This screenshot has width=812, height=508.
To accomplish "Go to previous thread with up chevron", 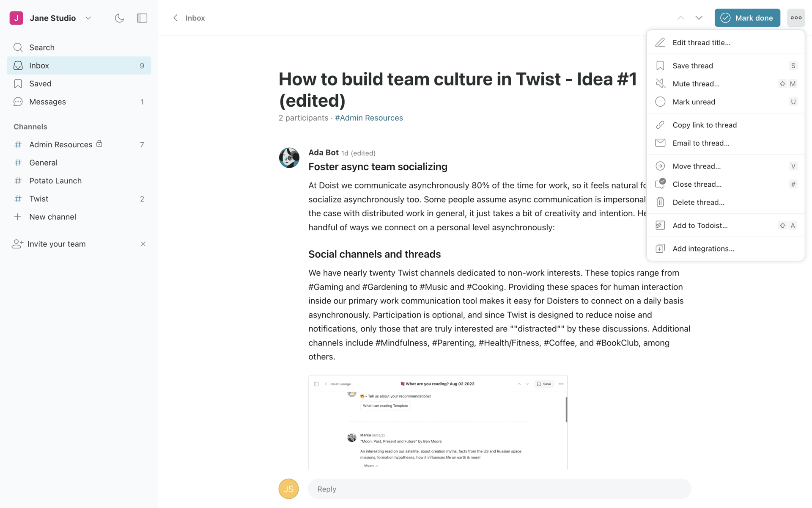I will (681, 18).
